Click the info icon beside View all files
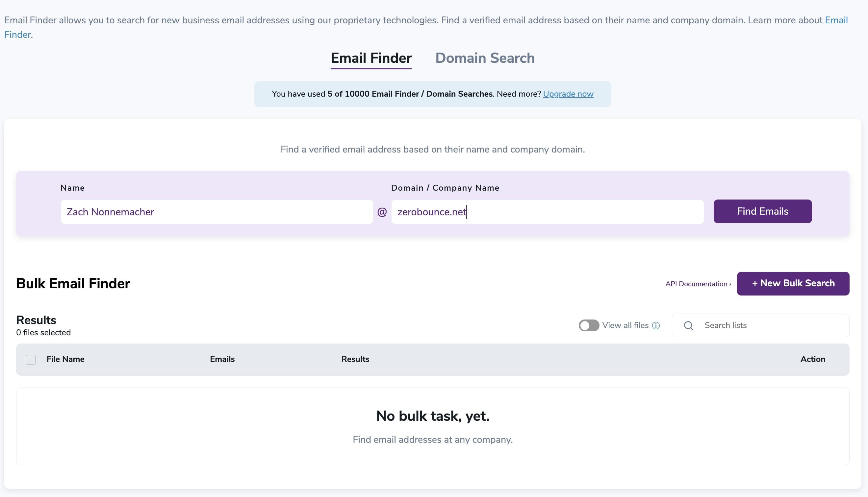 (655, 325)
